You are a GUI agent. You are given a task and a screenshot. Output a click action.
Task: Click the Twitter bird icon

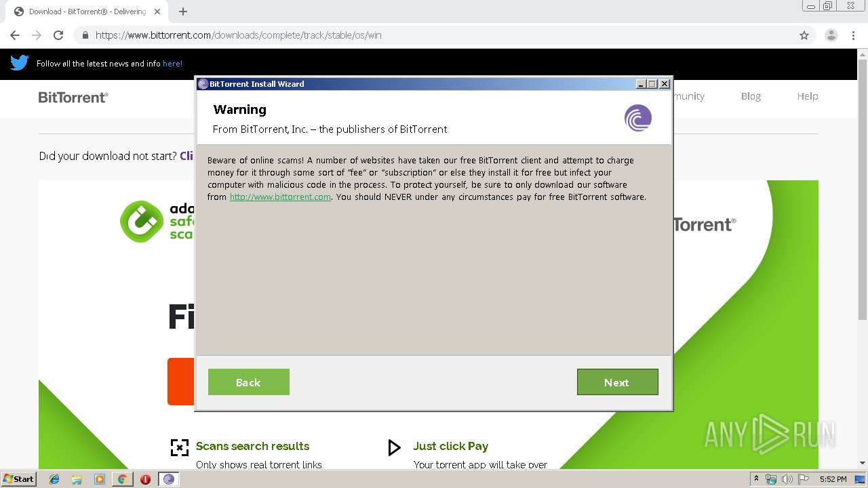pos(20,63)
